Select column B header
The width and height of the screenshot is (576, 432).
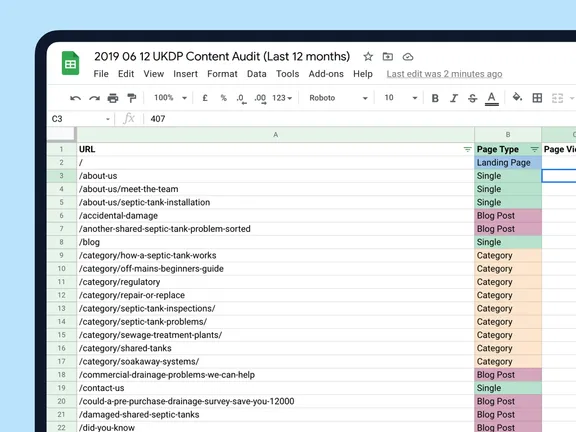[508, 135]
